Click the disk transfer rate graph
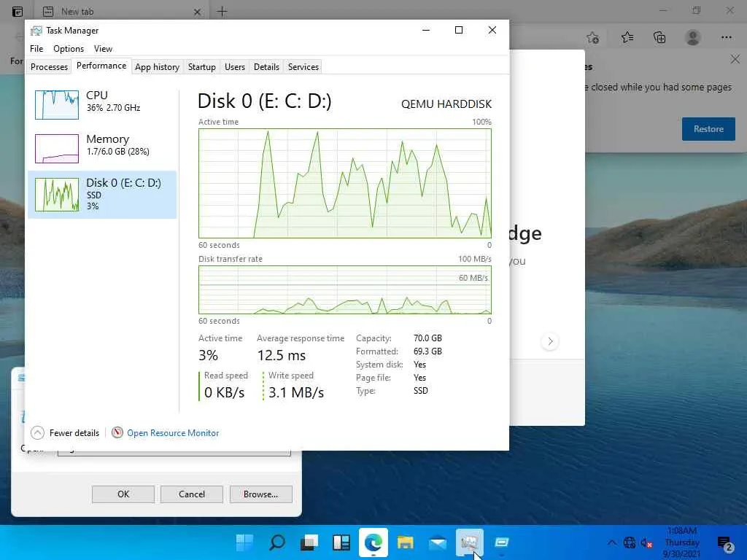 coord(345,289)
